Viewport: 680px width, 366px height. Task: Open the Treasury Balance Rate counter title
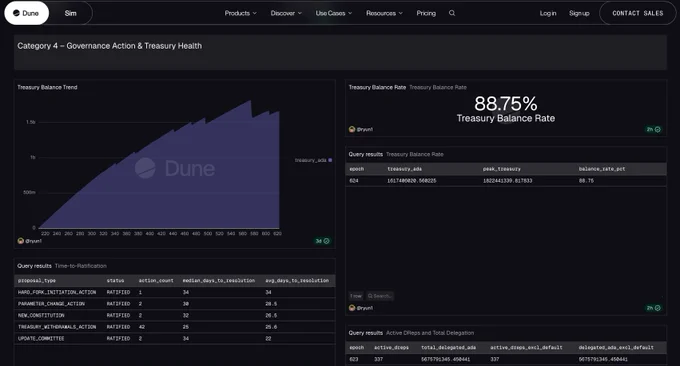[x=377, y=87]
